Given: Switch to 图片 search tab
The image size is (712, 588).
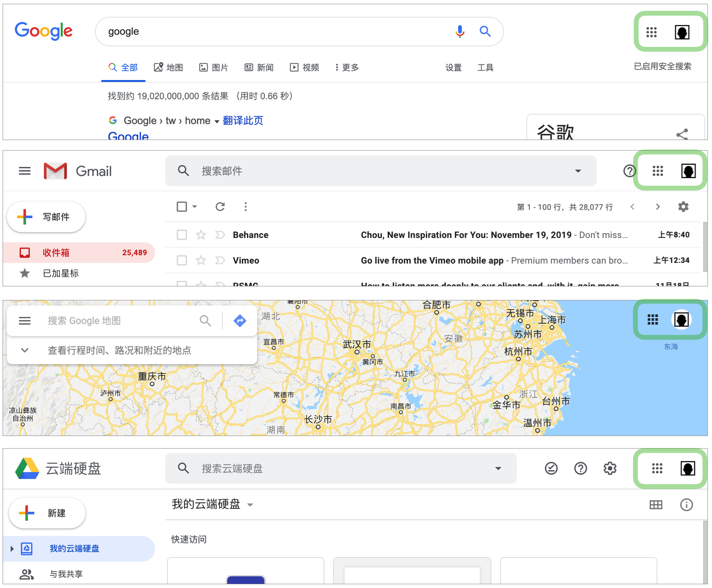Looking at the screenshot, I should [214, 67].
